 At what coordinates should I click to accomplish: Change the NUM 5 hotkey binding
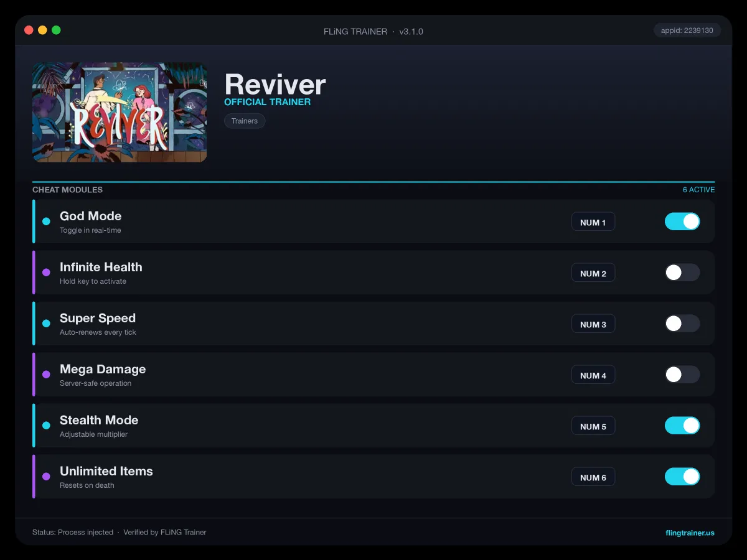(x=593, y=426)
